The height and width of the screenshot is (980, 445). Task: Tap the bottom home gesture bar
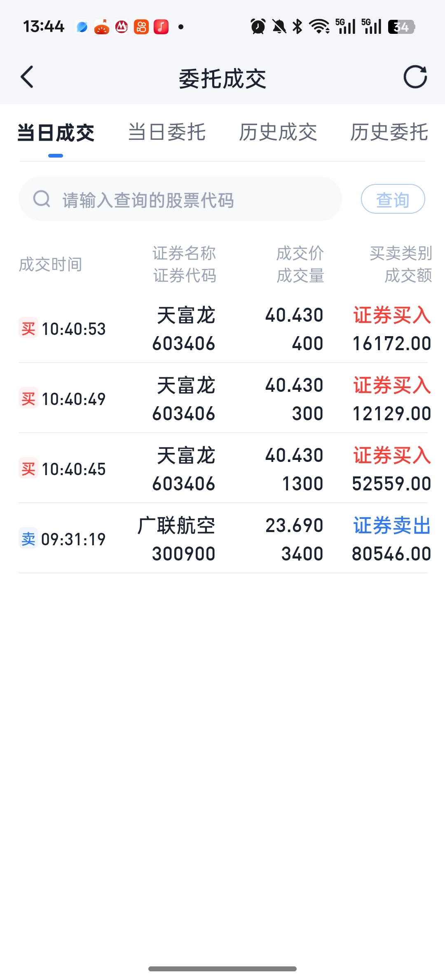[x=222, y=968]
